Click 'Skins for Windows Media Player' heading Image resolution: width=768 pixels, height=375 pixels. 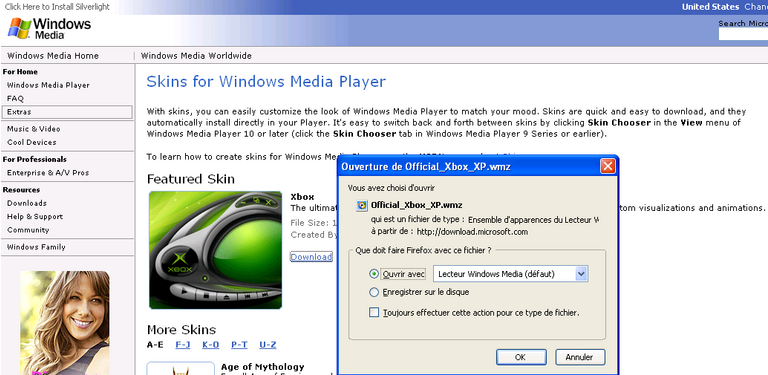point(266,81)
